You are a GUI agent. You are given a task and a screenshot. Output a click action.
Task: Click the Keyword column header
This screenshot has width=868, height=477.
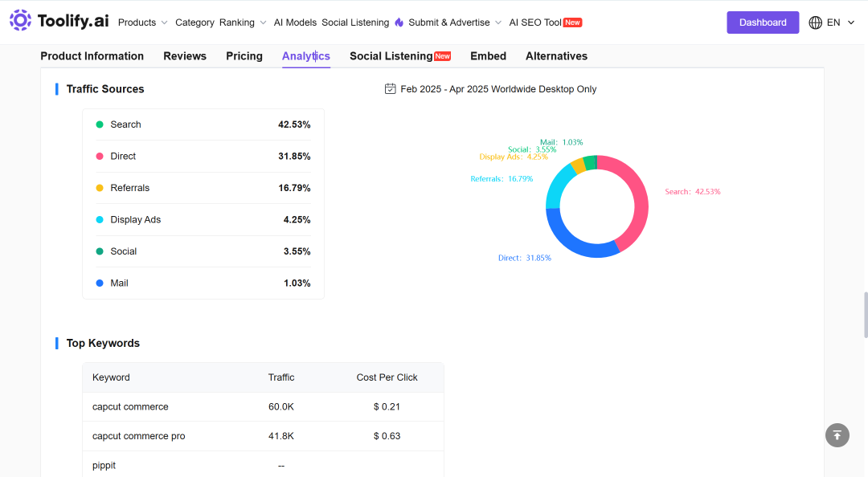click(111, 377)
